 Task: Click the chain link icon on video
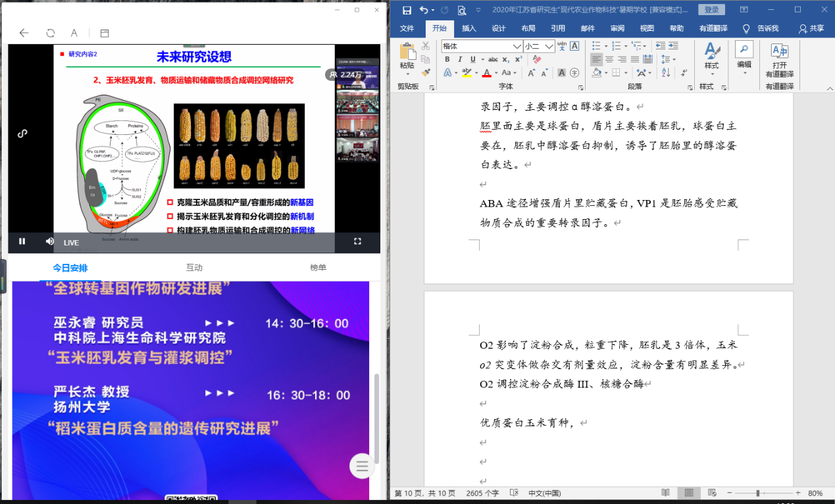point(22,134)
